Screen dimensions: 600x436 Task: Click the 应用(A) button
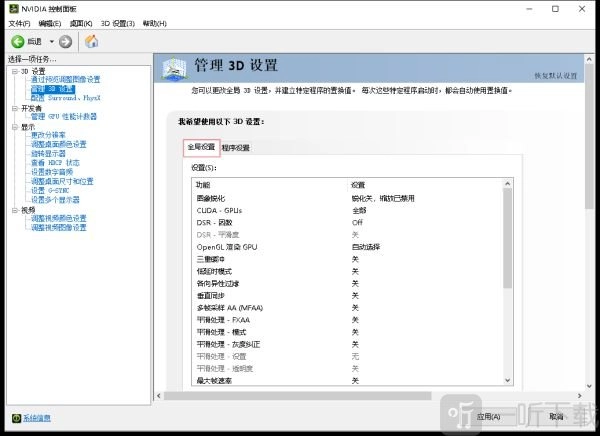click(x=489, y=417)
